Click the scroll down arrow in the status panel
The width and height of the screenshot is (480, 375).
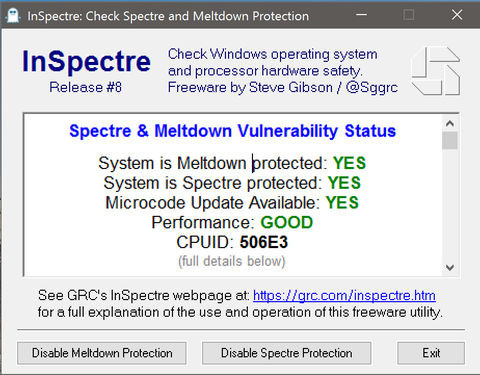click(450, 267)
